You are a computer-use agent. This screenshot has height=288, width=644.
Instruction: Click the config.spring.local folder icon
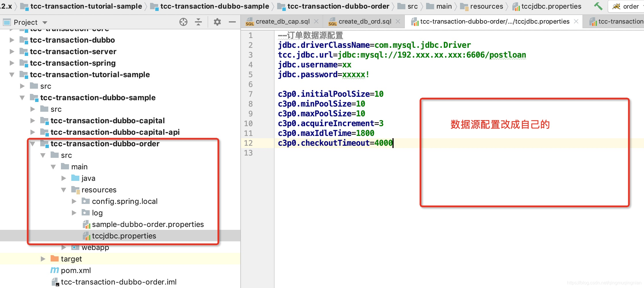pos(86,201)
